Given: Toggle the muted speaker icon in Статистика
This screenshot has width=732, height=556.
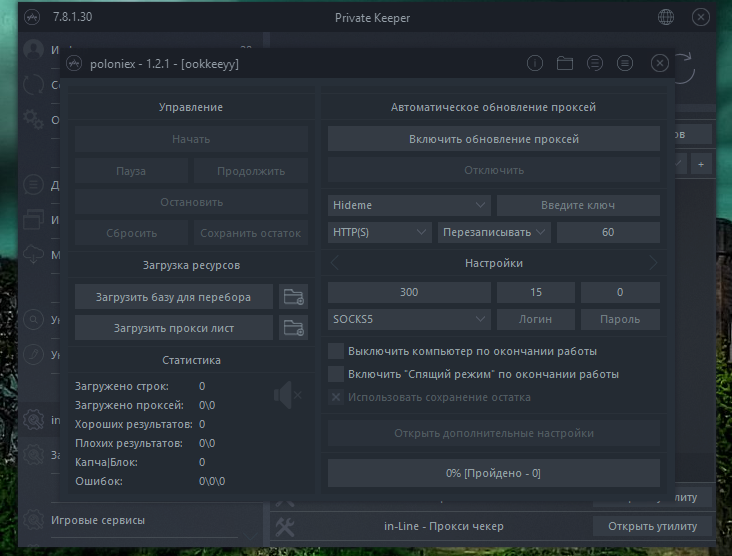Looking at the screenshot, I should coord(287,397).
